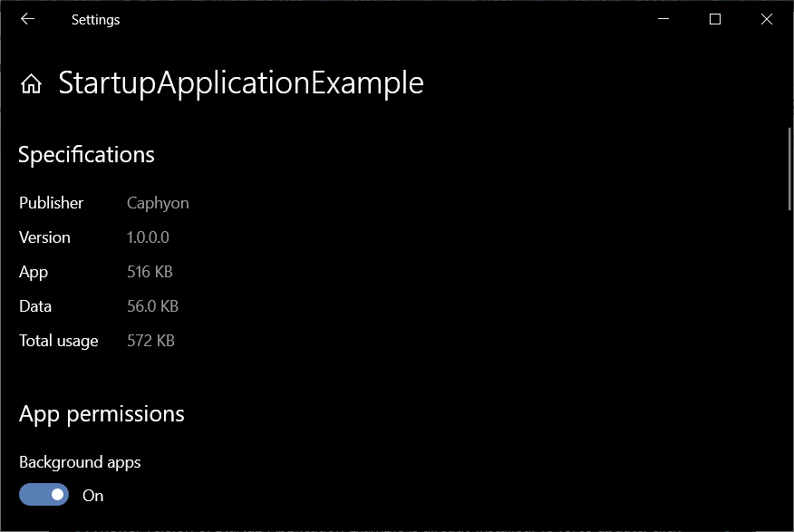Click the version number 1.0.0.0

tap(148, 237)
